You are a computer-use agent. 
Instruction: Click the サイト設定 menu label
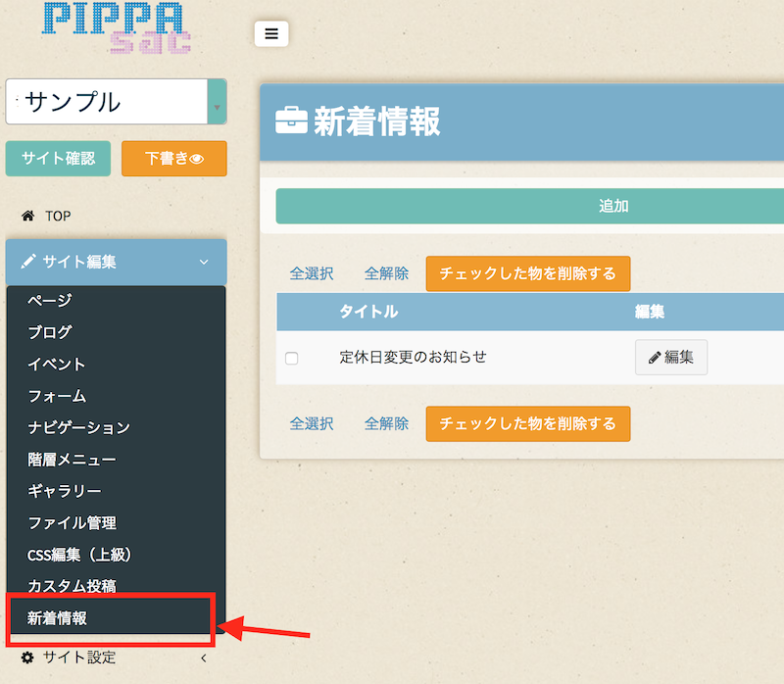[79, 658]
